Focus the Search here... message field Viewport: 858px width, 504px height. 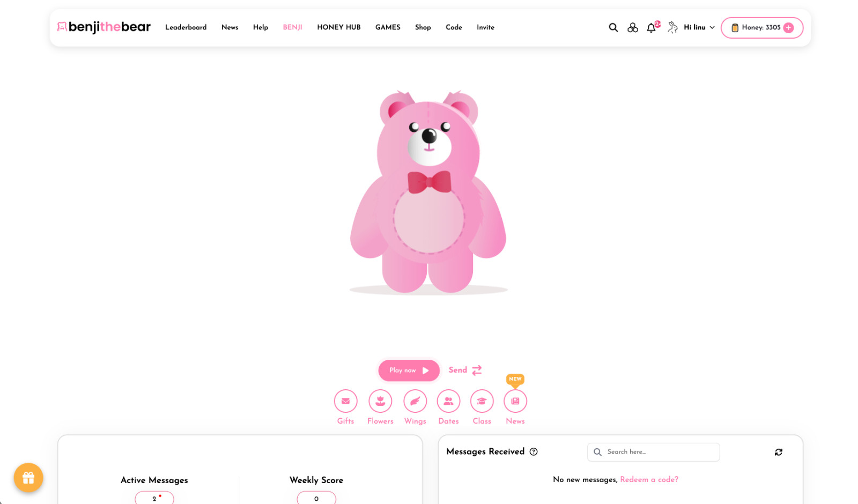point(653,452)
